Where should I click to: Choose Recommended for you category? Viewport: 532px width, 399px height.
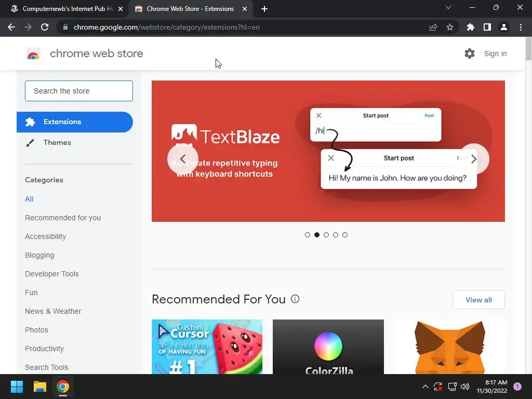(x=63, y=218)
